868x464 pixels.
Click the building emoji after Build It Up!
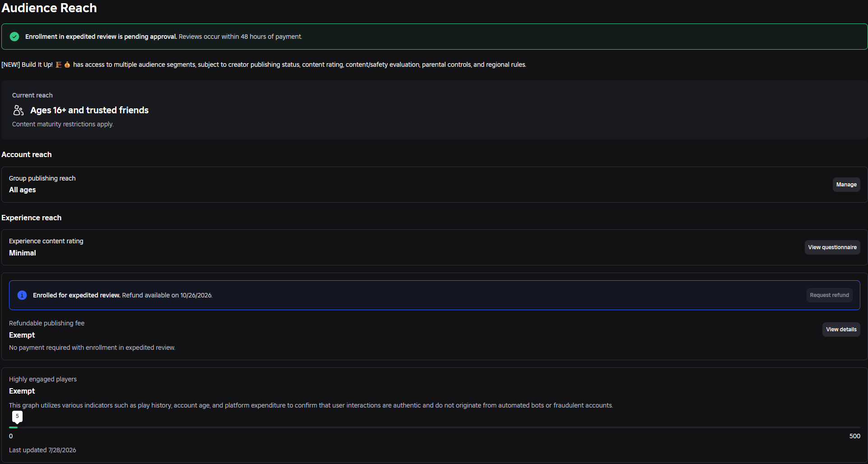pos(59,65)
